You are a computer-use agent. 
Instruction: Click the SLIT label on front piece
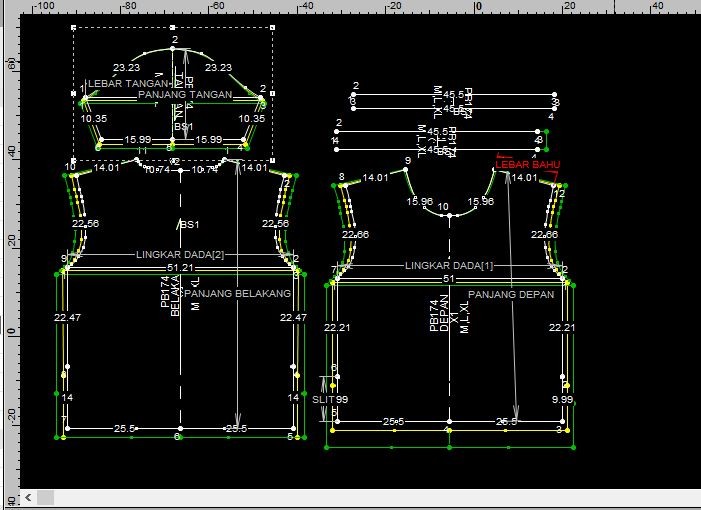pos(324,399)
